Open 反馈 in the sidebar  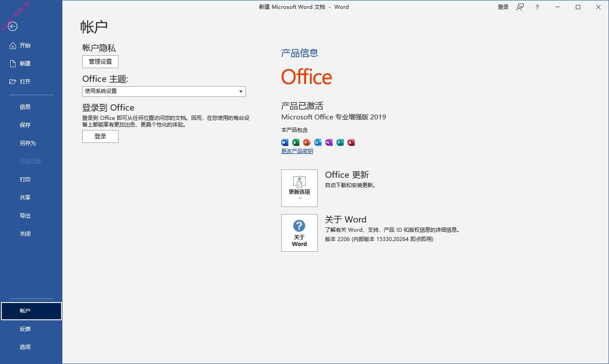pyautogui.click(x=31, y=329)
